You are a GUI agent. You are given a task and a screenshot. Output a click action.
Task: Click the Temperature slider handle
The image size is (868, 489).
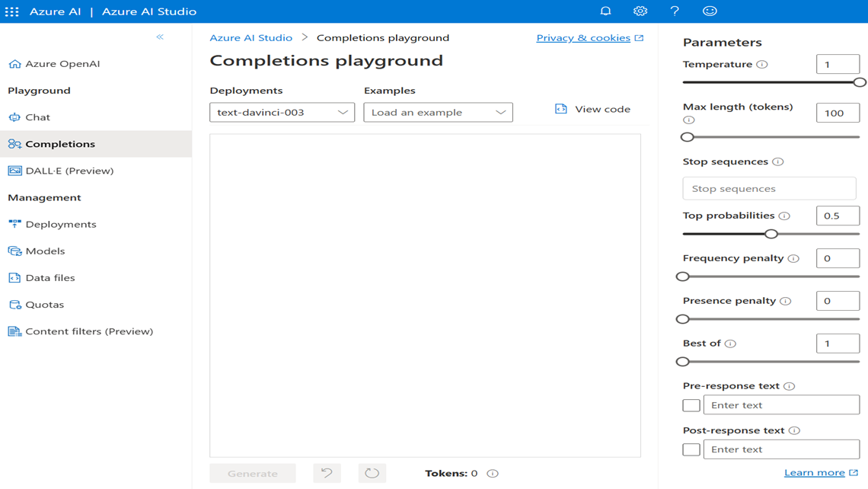pyautogui.click(x=859, y=82)
